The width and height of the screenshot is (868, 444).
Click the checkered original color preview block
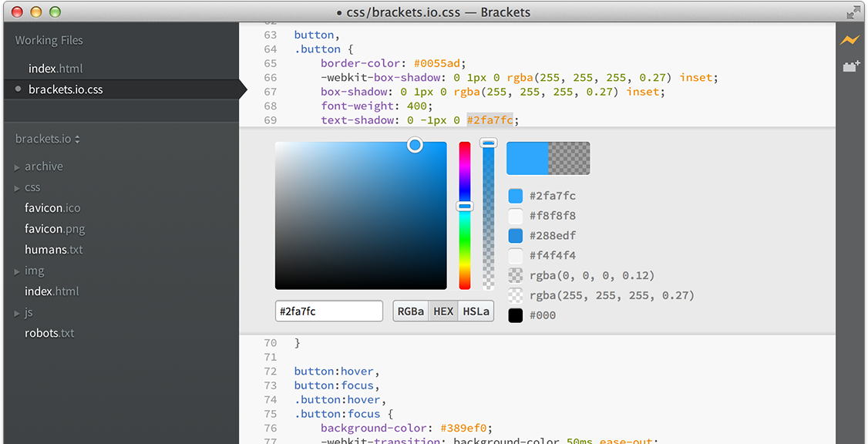click(569, 158)
